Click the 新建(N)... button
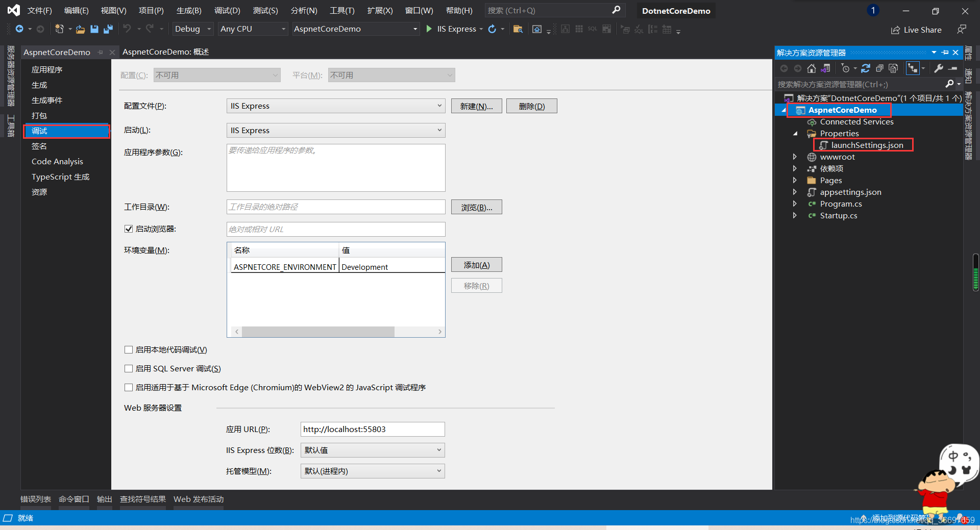The height and width of the screenshot is (530, 980). pyautogui.click(x=477, y=106)
